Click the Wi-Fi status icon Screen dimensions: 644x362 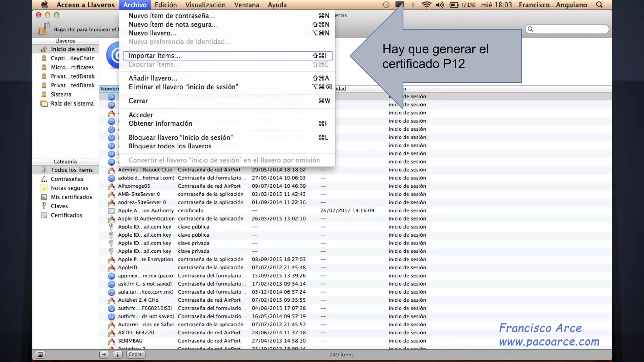tap(426, 5)
